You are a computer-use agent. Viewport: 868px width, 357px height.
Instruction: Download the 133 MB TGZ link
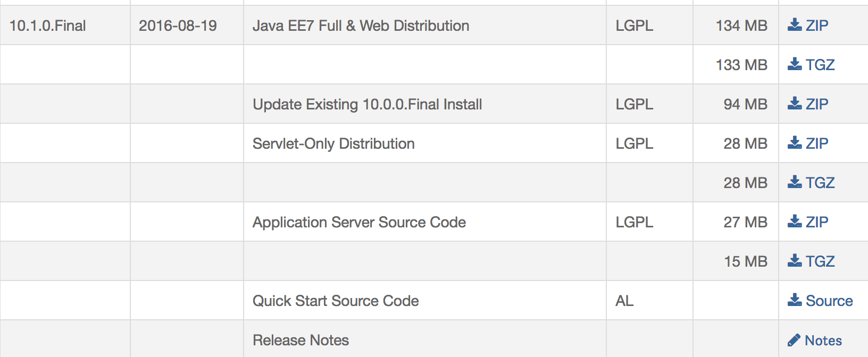(x=820, y=65)
